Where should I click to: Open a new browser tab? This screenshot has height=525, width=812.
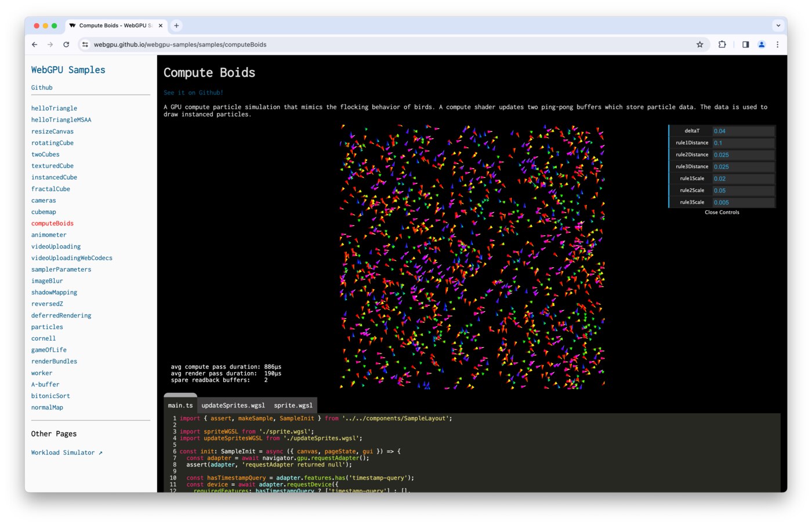pyautogui.click(x=176, y=25)
